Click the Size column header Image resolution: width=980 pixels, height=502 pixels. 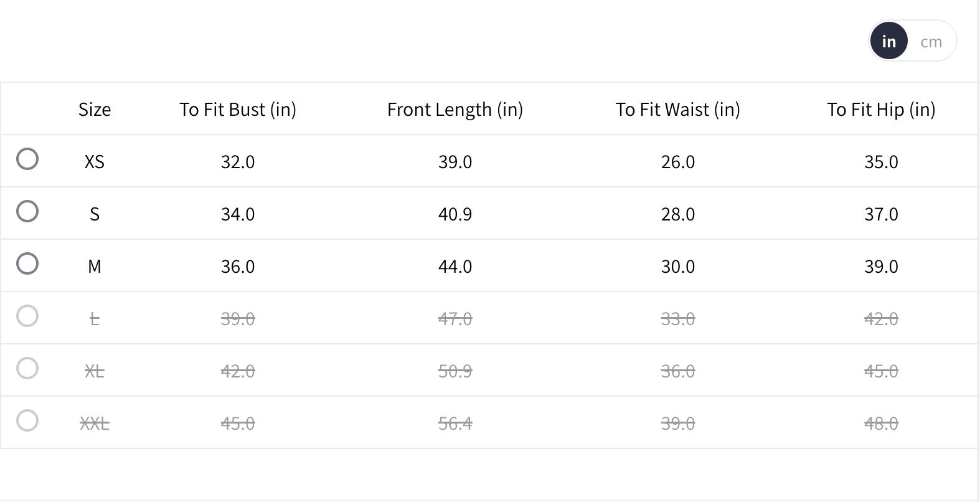click(95, 110)
